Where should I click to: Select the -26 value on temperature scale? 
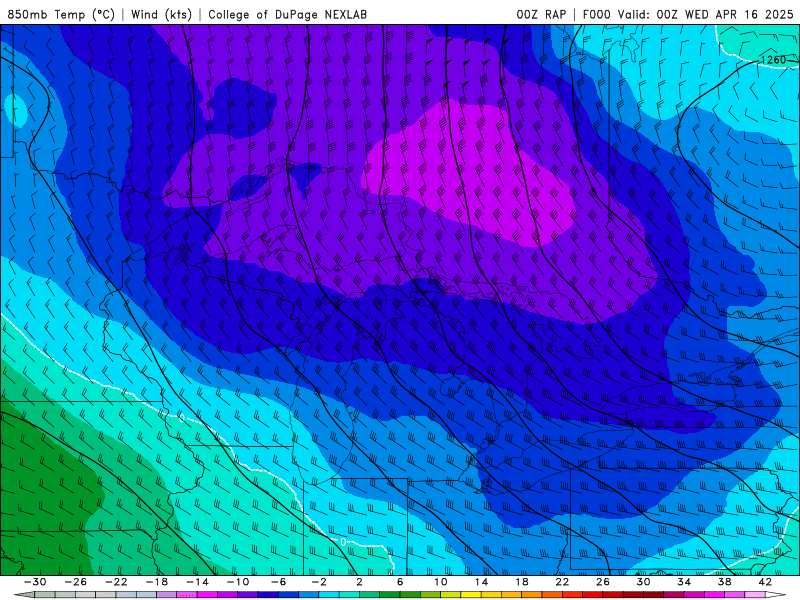[76, 582]
